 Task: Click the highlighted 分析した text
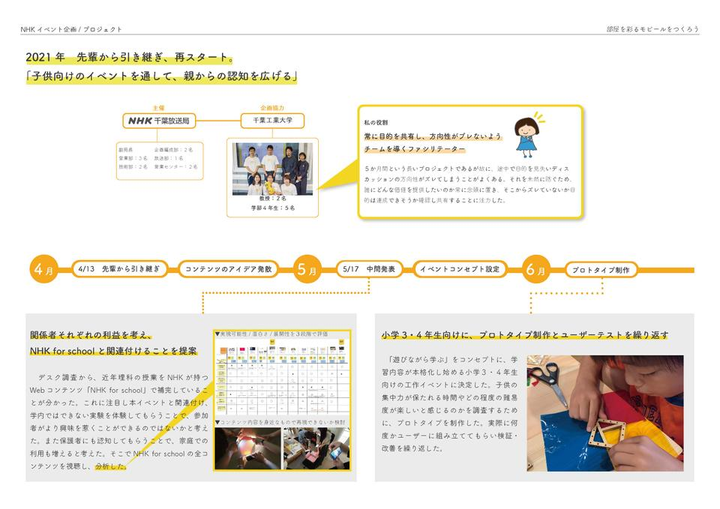tap(110, 466)
